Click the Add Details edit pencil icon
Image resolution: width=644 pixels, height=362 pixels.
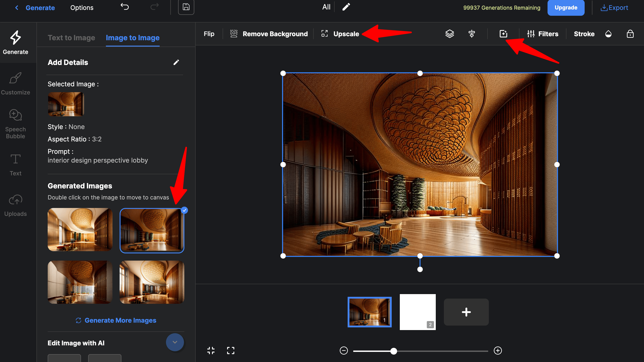point(176,62)
